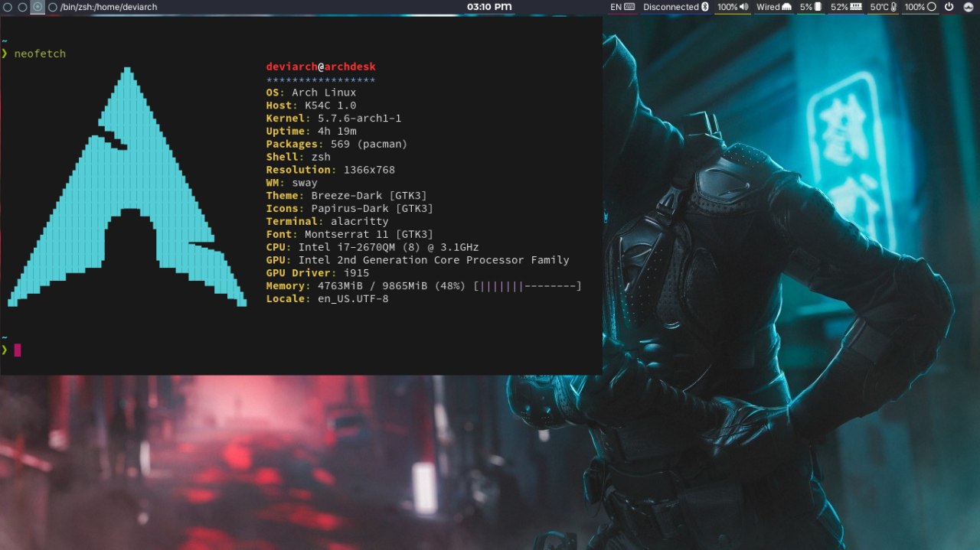This screenshot has width=980, height=550.
Task: Switch to the first workspace circle
Action: point(7,7)
